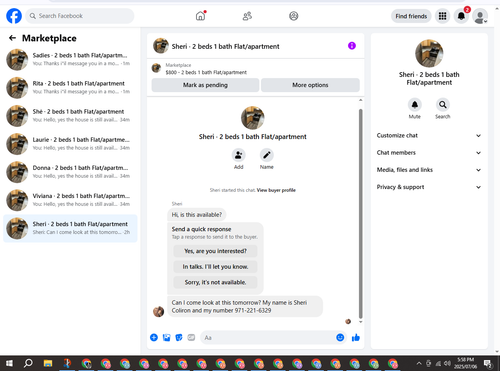Show hidden system tray icons

point(419,363)
